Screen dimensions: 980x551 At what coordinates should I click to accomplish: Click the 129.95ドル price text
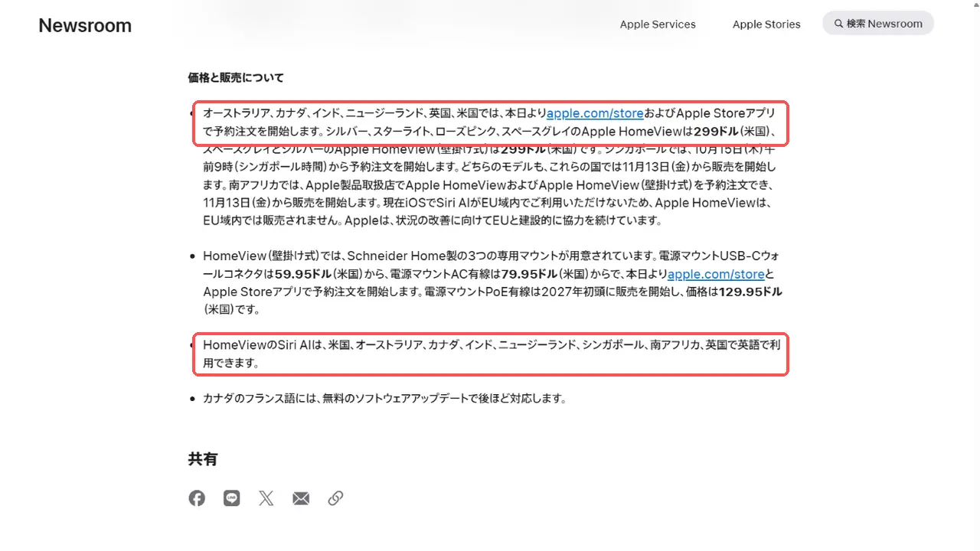tap(750, 292)
